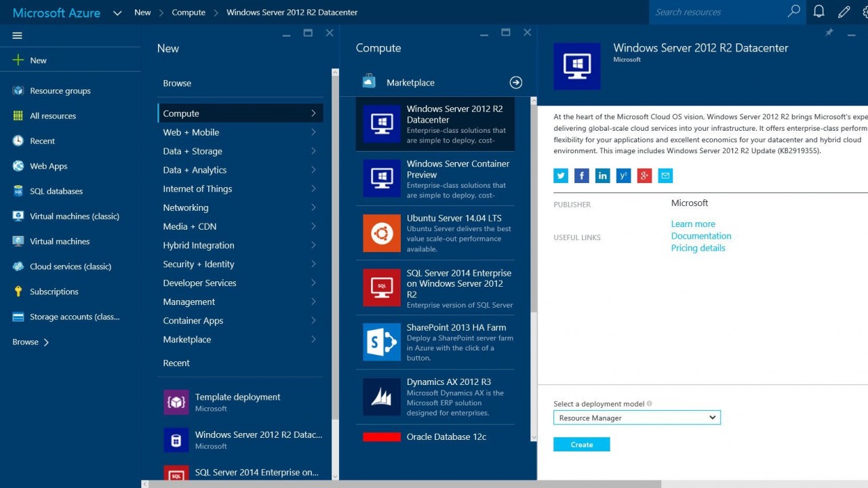Click Compute in the breadcrumb
The height and width of the screenshot is (488, 868).
[189, 12]
